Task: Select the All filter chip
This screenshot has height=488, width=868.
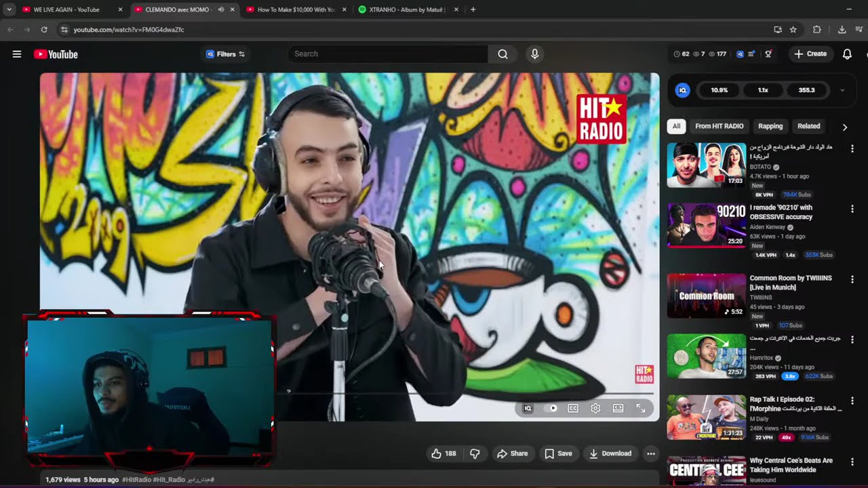Action: coord(676,126)
